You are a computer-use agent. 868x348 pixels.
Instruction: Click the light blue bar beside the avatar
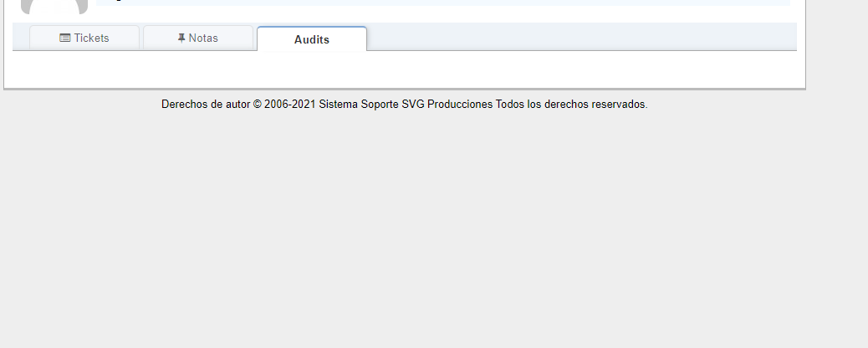coord(443,3)
